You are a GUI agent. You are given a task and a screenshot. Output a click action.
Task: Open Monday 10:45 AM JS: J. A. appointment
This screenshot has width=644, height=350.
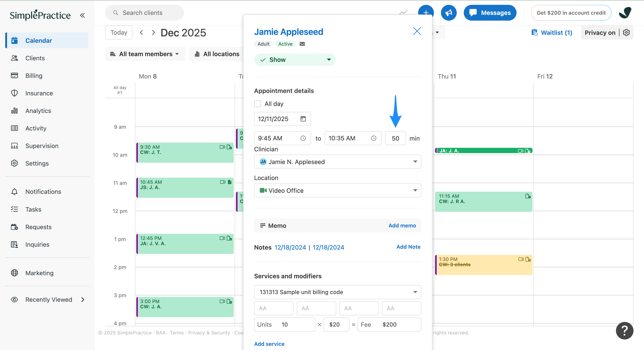[185, 188]
